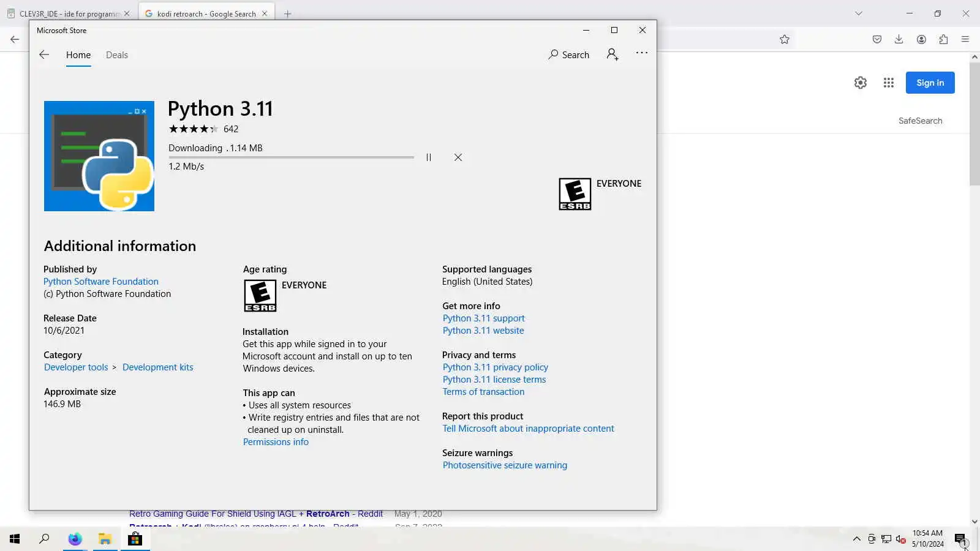Image resolution: width=980 pixels, height=551 pixels.
Task: Open the browser hamburger application menu
Action: coord(965,39)
